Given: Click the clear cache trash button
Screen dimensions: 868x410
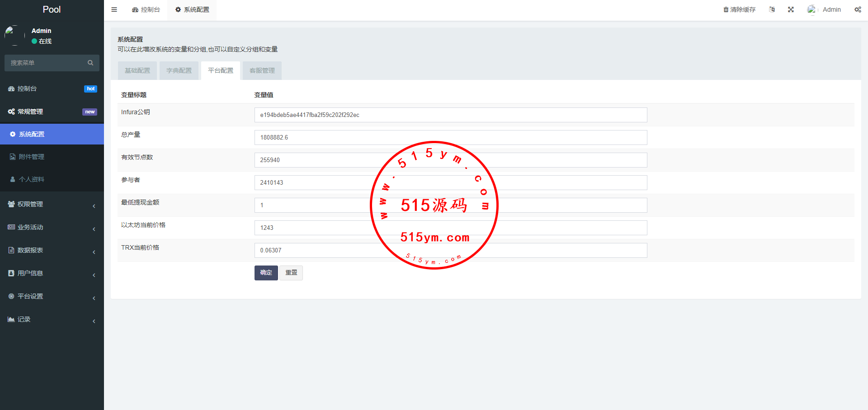Looking at the screenshot, I should (739, 9).
